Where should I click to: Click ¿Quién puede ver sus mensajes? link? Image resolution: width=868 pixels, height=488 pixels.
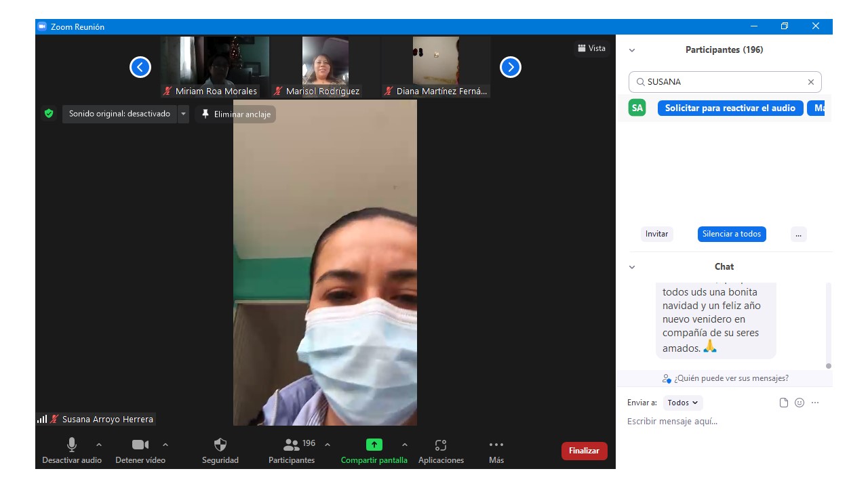[731, 378]
